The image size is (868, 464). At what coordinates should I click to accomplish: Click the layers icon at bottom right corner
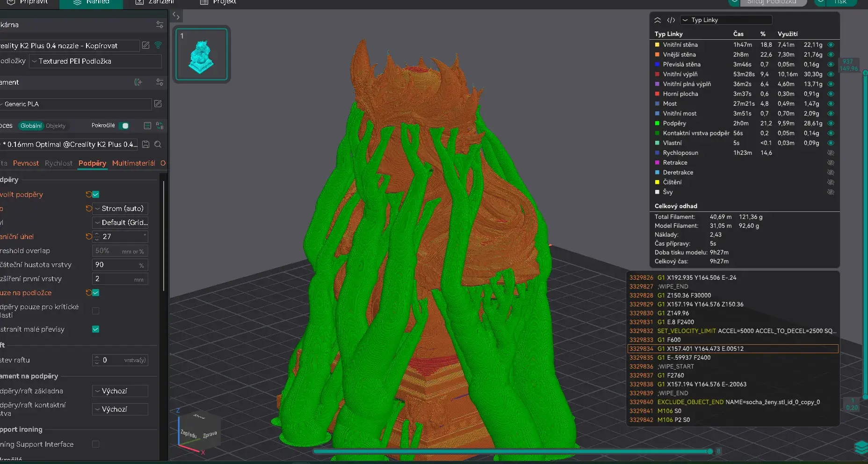[x=861, y=448]
